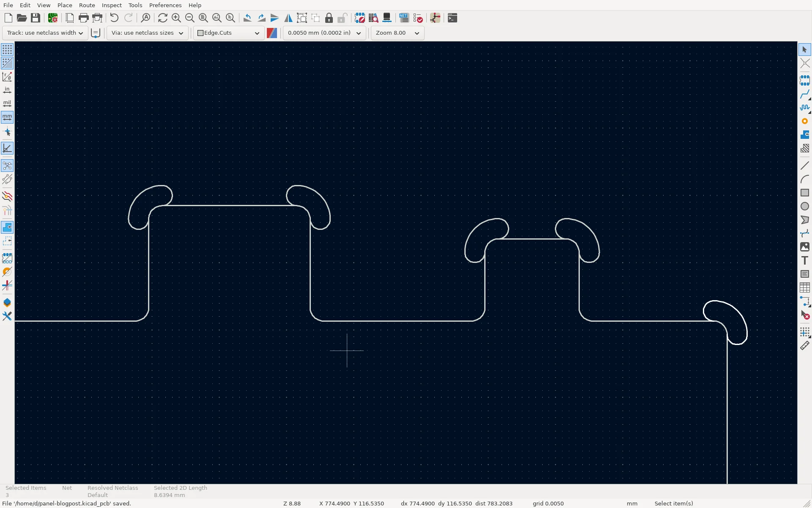Viewport: 812px width, 508px height.
Task: Click 'grid 0.0050' in status bar
Action: 548,503
